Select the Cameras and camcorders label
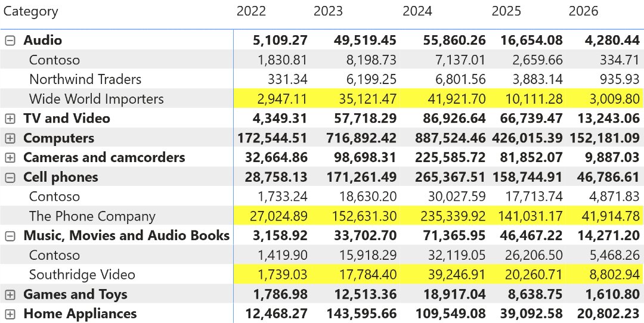Screen dimensions: 644x323 tap(104, 157)
